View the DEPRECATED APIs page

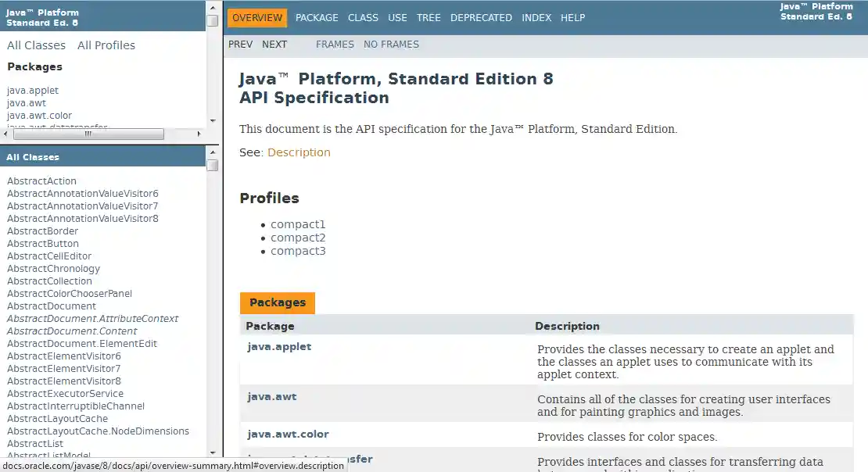(481, 17)
